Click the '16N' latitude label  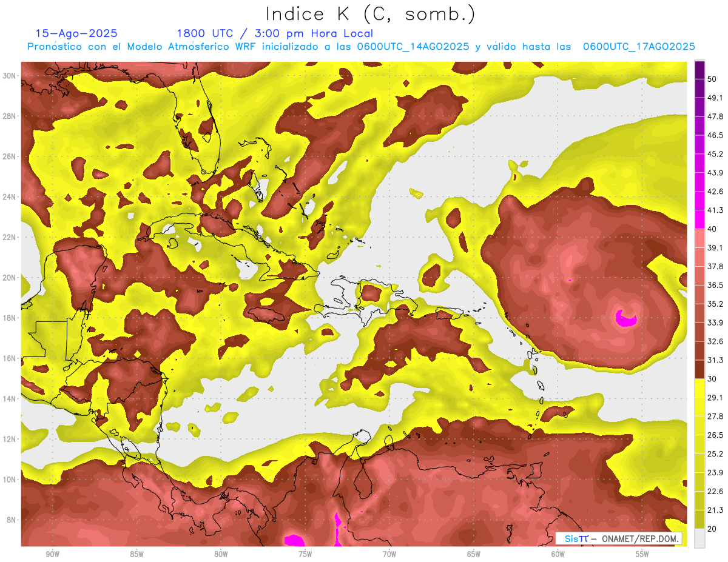[9, 358]
